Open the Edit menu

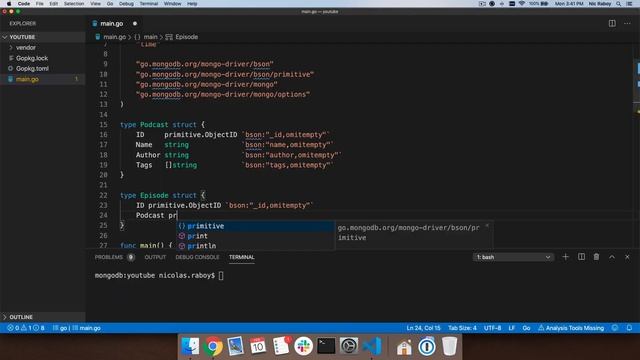53,4
